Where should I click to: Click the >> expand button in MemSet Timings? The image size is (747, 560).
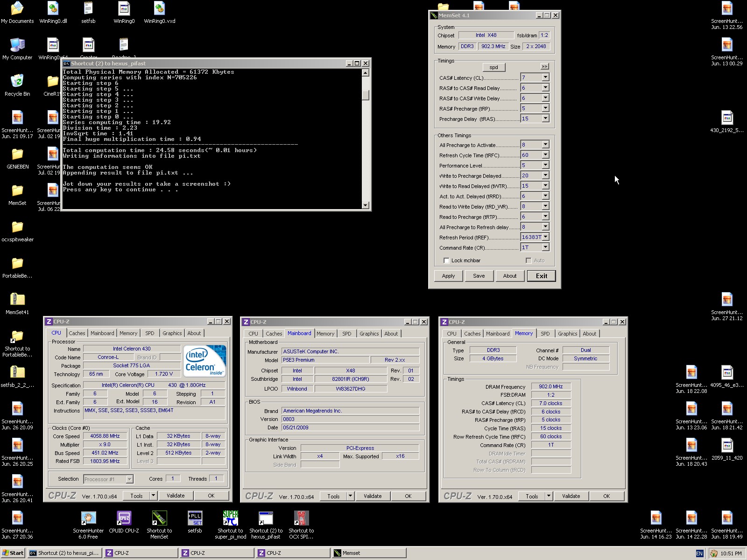[544, 66]
